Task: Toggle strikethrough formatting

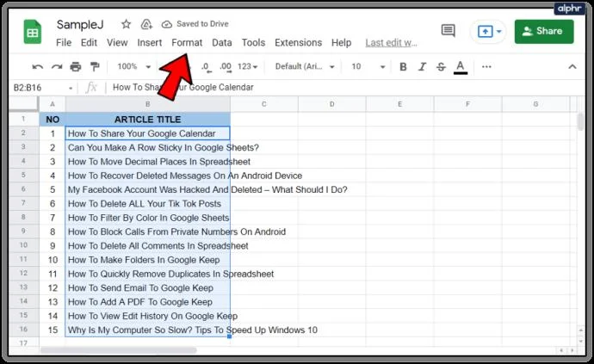Action: (x=441, y=66)
